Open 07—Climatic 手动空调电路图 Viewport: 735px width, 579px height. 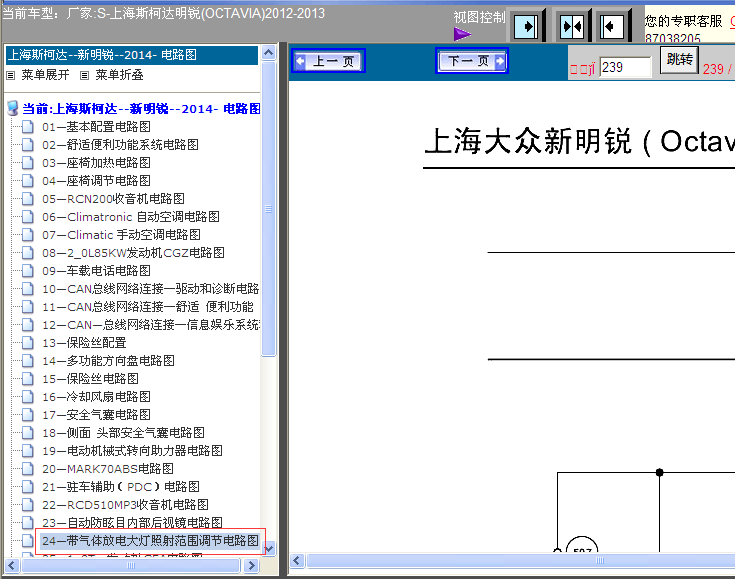[x=121, y=234]
